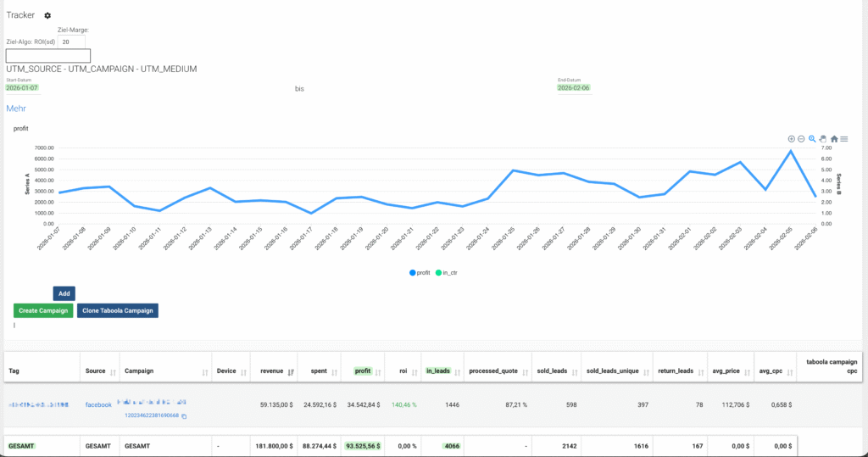This screenshot has height=457, width=868.
Task: Open the chart hamburger export menu
Action: click(x=844, y=139)
